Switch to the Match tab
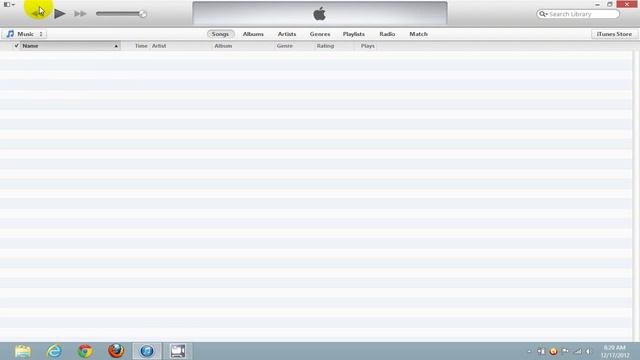The width and height of the screenshot is (640, 360). click(418, 34)
